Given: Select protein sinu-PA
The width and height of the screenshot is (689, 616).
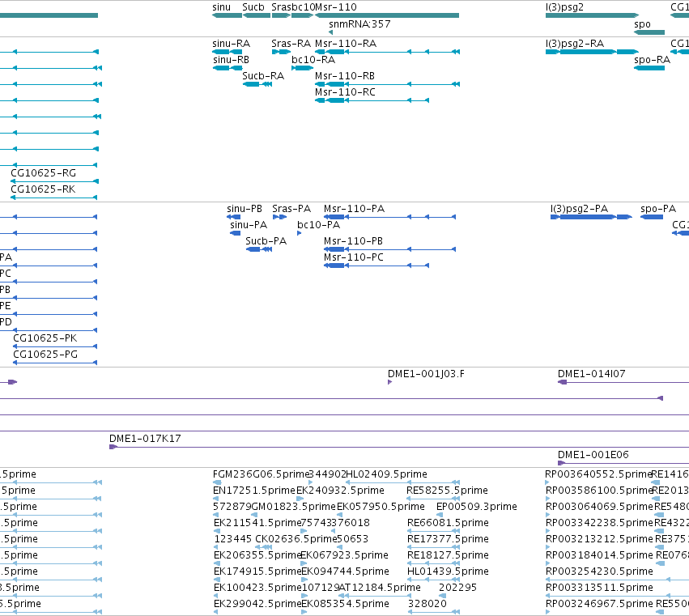Looking at the screenshot, I should point(249,225).
